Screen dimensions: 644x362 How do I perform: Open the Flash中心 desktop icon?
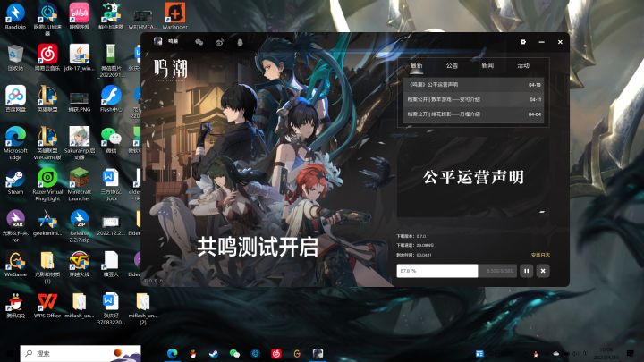(x=111, y=98)
